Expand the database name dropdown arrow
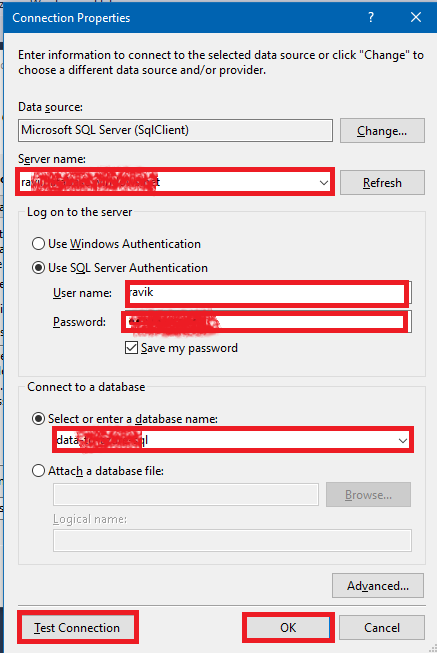This screenshot has height=653, width=437. pos(402,440)
